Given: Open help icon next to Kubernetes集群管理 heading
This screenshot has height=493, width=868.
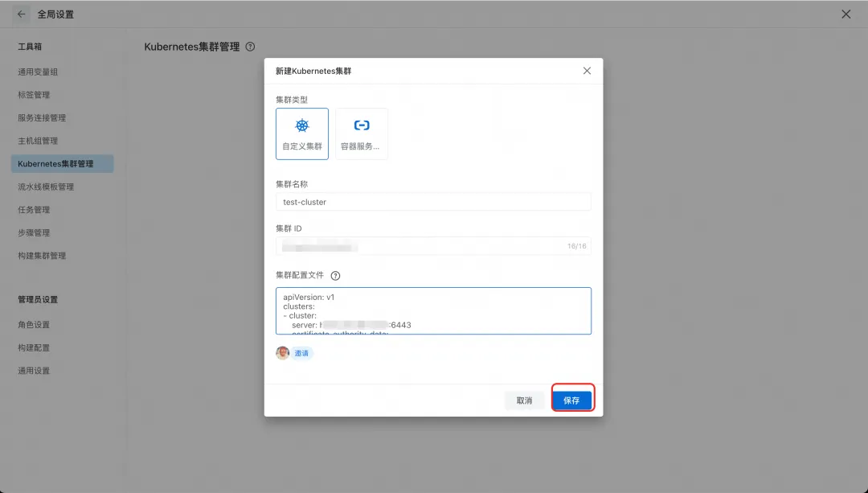Looking at the screenshot, I should click(x=250, y=47).
